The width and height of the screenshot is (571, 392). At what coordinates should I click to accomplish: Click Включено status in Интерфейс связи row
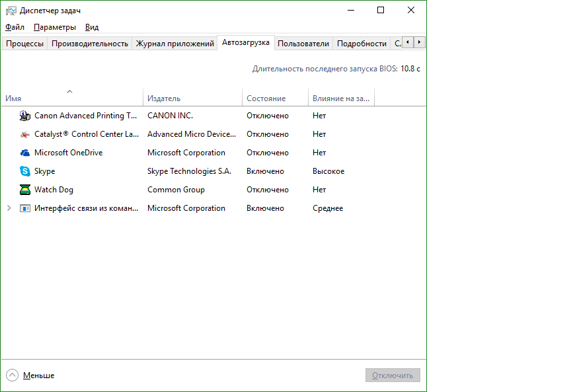click(265, 208)
